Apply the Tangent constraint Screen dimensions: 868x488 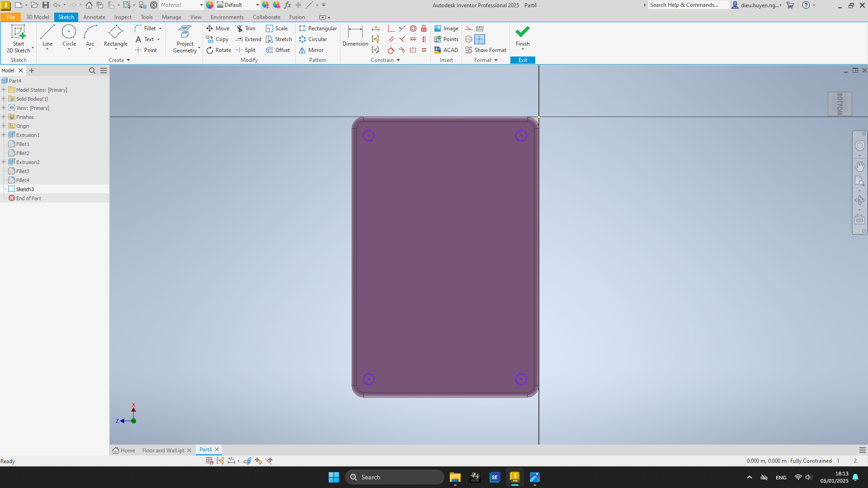391,50
